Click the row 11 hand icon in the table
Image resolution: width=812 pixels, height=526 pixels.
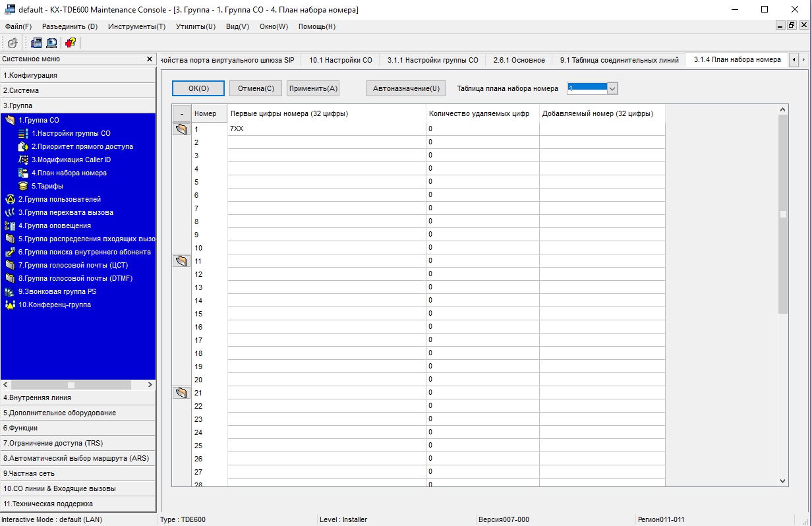click(x=181, y=261)
